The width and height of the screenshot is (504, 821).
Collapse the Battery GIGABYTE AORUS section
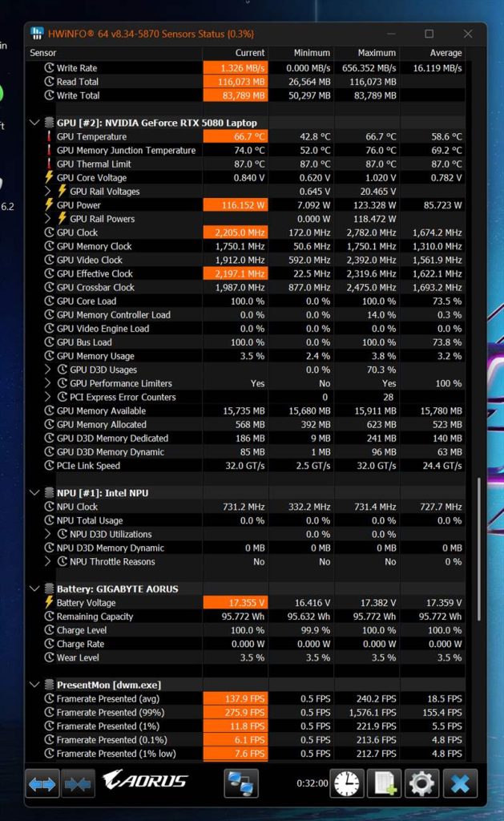click(x=34, y=589)
